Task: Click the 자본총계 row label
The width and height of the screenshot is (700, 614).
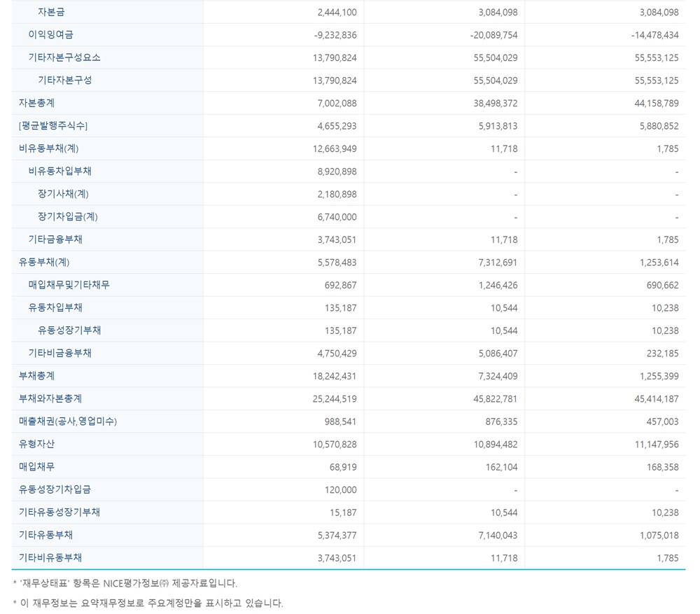Action: [36, 103]
